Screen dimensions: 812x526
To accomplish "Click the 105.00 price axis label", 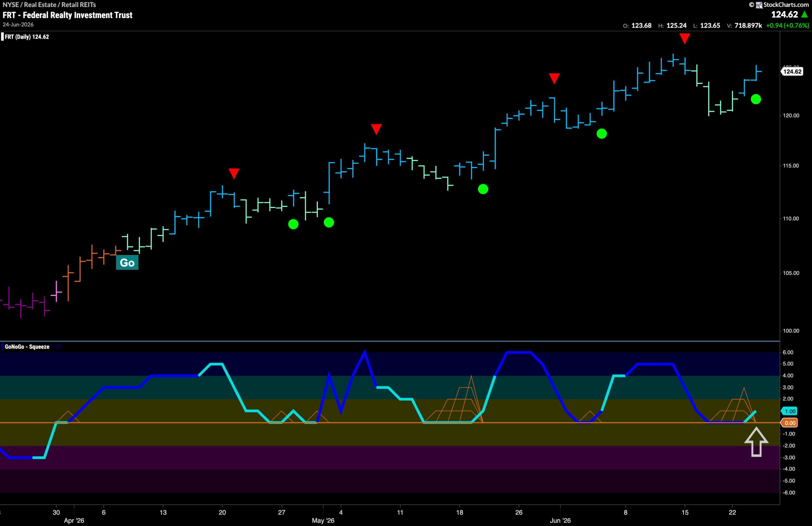I will [791, 273].
